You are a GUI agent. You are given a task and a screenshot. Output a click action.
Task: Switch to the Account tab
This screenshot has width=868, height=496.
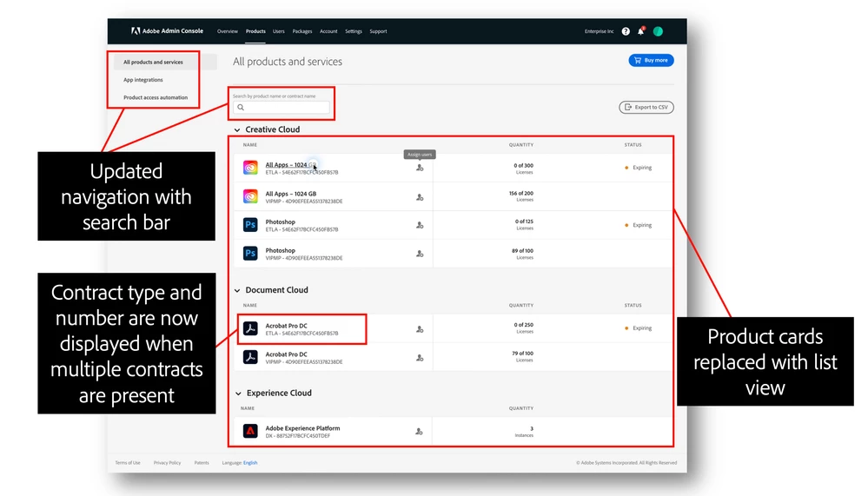pos(328,31)
